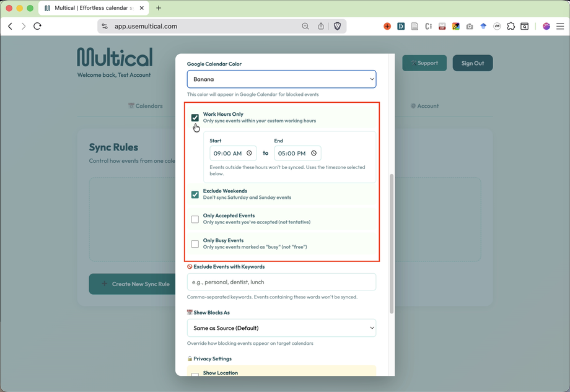Reload the Multical page
The height and width of the screenshot is (392, 570).
tap(37, 26)
